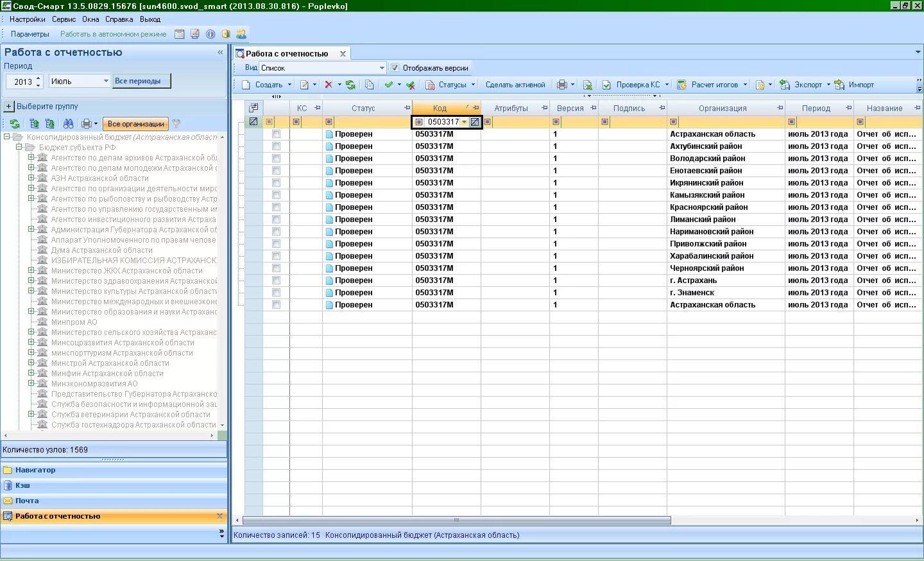Open the Вид Список dropdown

click(382, 68)
